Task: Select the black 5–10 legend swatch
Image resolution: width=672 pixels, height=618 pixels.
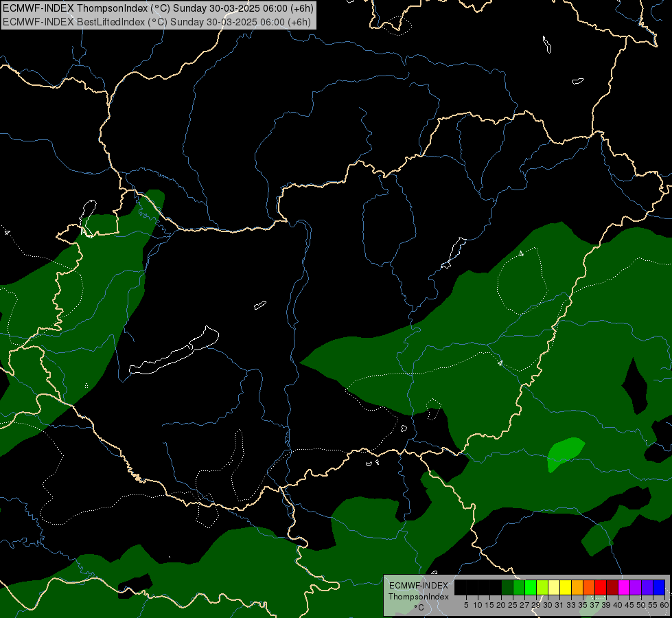Action: point(472,587)
